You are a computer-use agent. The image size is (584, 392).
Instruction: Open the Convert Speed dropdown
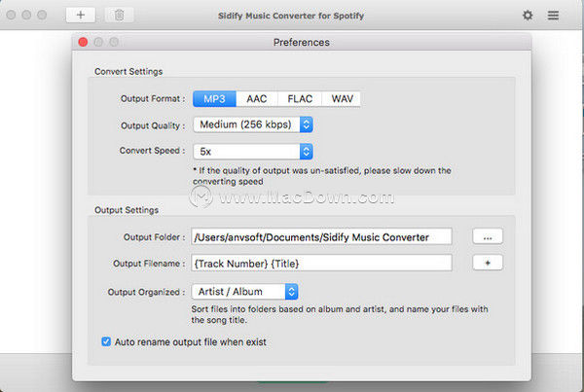pyautogui.click(x=253, y=152)
